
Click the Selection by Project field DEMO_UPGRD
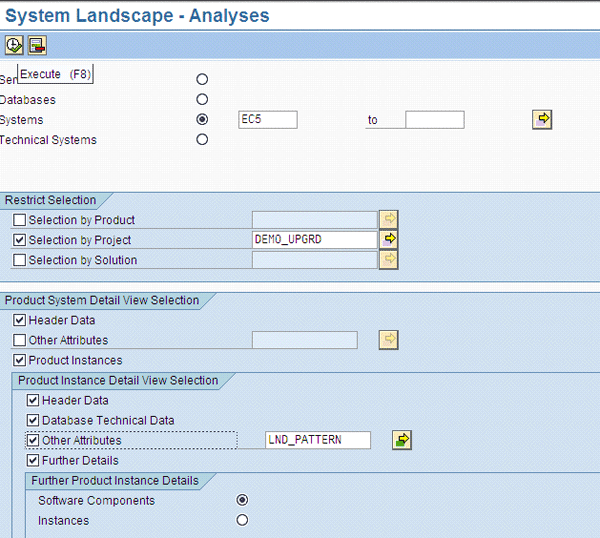click(x=315, y=240)
